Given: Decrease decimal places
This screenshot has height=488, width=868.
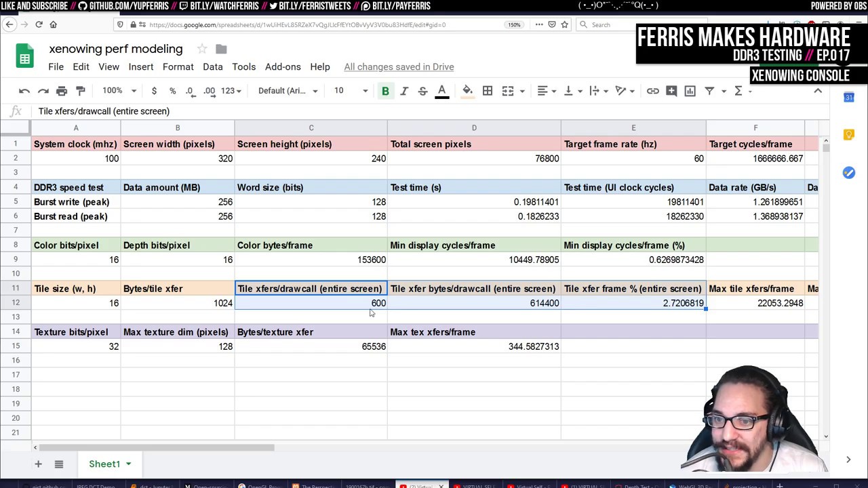Looking at the screenshot, I should [190, 91].
